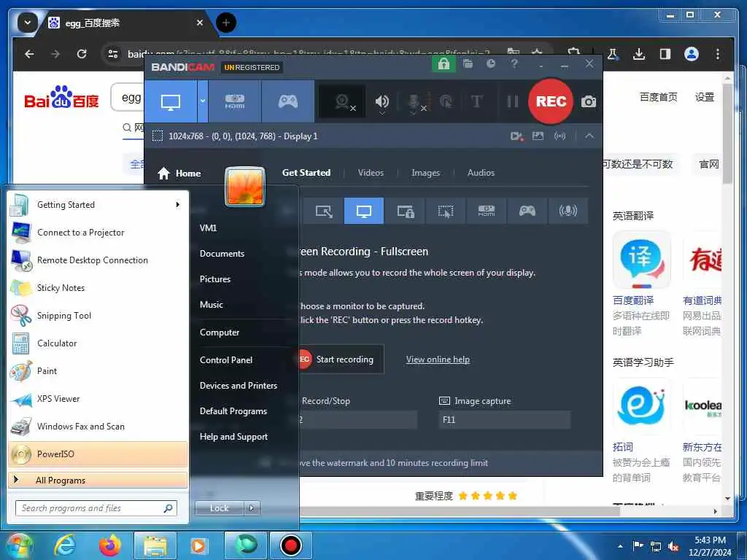Open screen mode dropdown arrow in Bandicam
This screenshot has width=747, height=560.
click(x=203, y=101)
